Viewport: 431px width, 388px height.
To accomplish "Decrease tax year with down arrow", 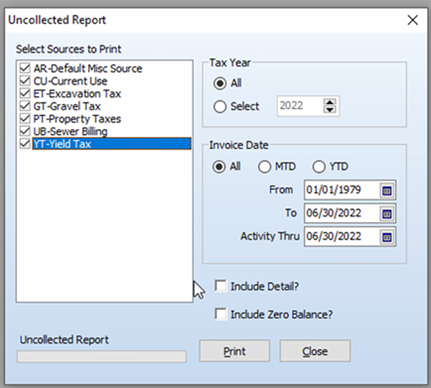I will point(330,110).
